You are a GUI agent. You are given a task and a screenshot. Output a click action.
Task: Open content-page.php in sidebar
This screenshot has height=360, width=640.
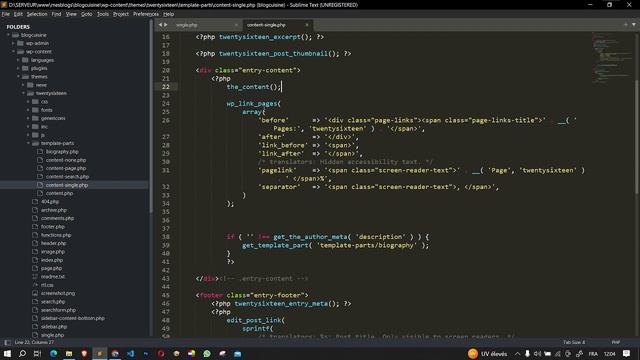pyautogui.click(x=66, y=168)
